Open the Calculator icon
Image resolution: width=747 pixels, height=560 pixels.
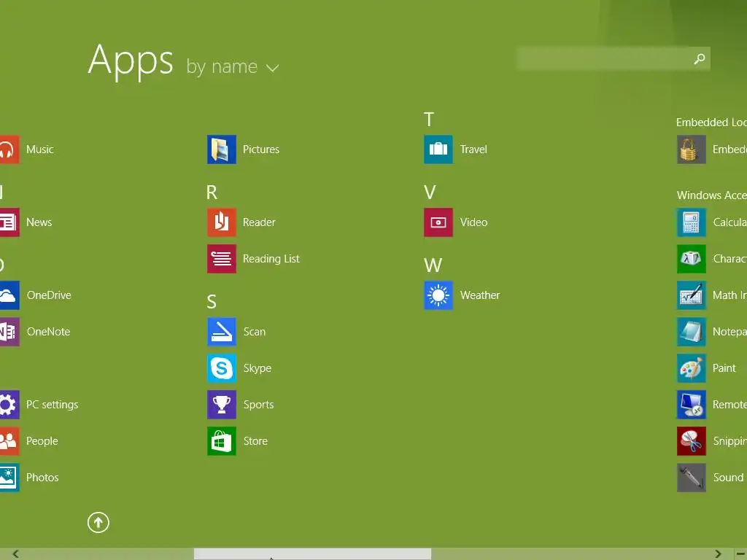(x=692, y=222)
